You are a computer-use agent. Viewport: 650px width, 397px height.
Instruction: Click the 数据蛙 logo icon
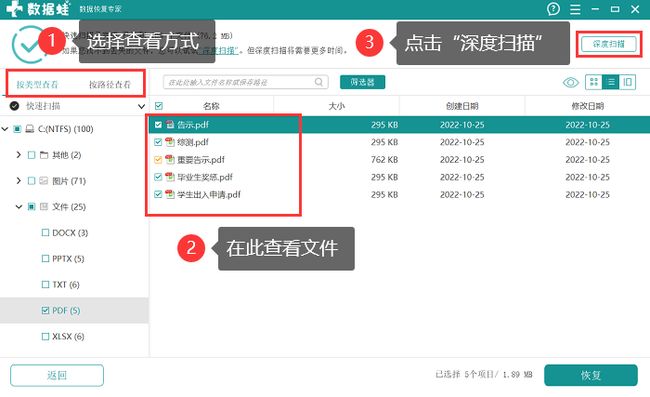click(15, 9)
